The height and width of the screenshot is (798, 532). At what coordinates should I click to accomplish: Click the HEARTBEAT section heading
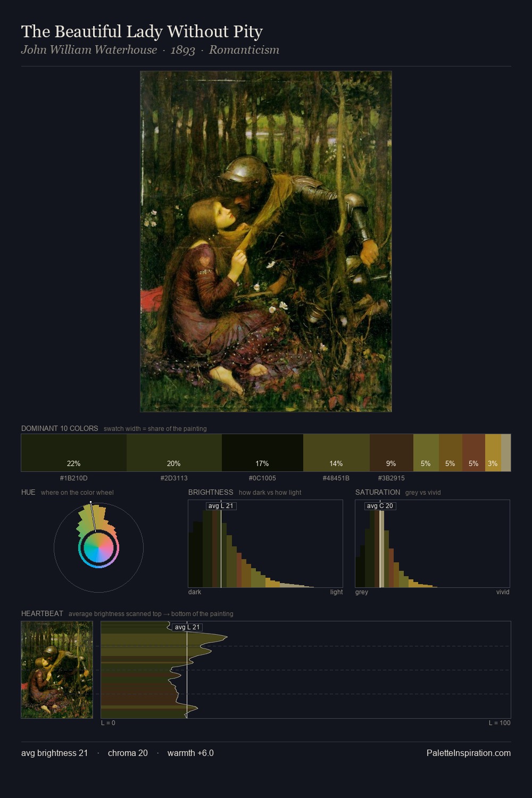pos(42,613)
